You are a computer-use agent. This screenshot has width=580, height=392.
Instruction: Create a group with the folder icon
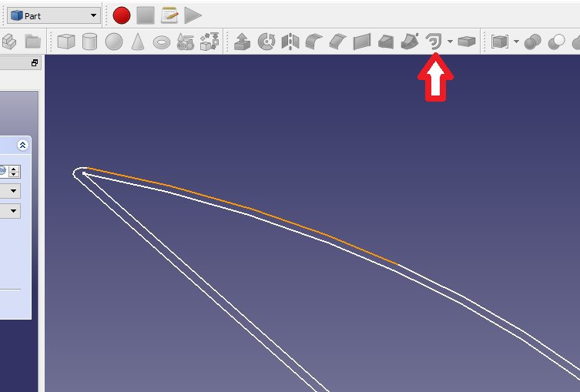(x=32, y=42)
